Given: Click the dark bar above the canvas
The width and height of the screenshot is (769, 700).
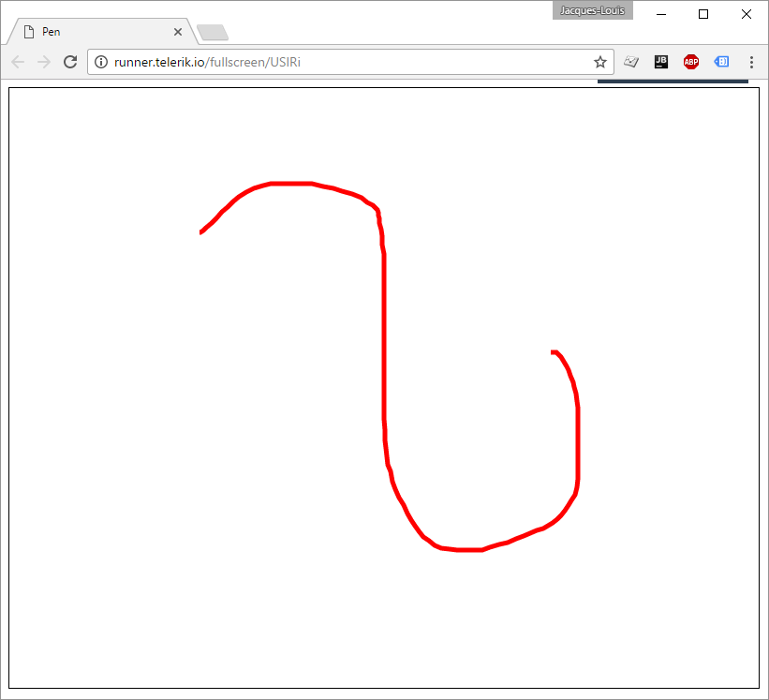Looking at the screenshot, I should (673, 82).
